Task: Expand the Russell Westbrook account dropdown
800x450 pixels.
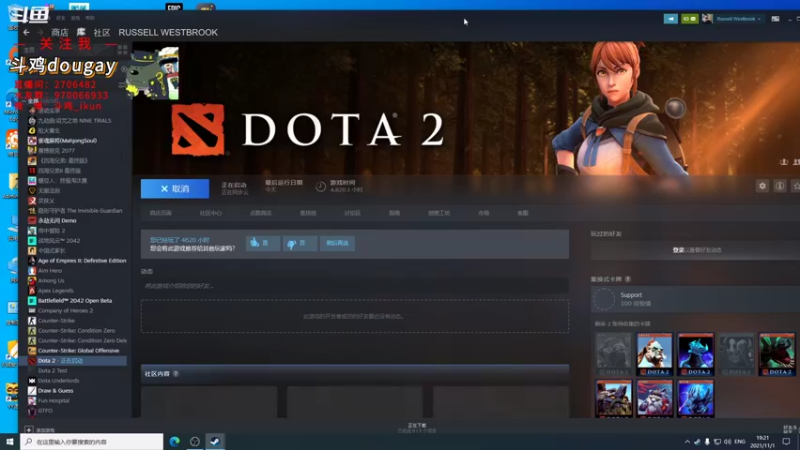Action: tap(738, 19)
